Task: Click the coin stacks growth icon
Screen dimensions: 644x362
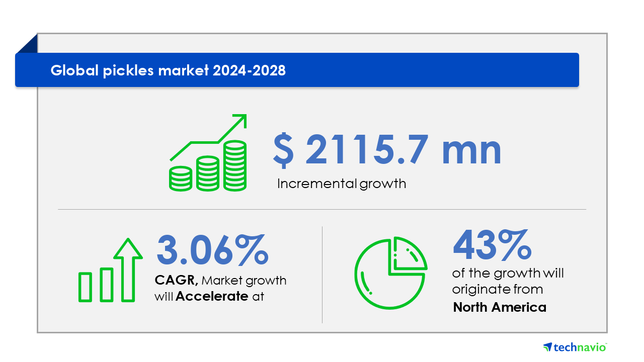Action: 208,166
